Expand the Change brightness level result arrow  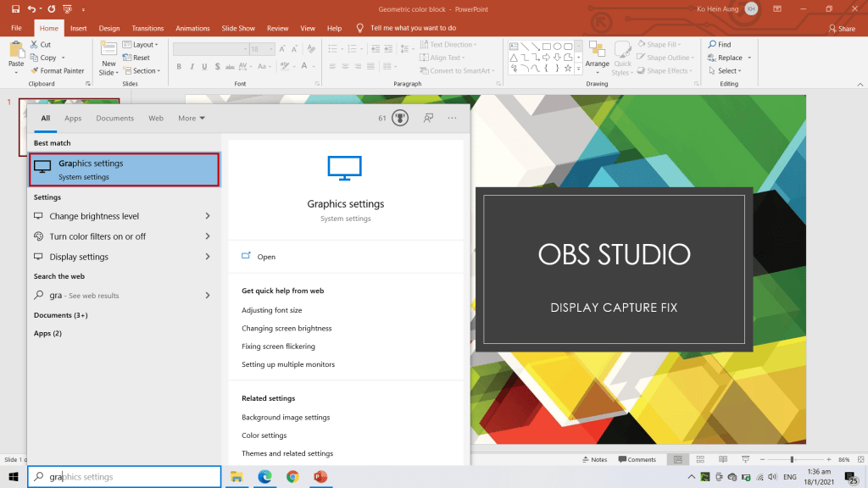pos(208,216)
